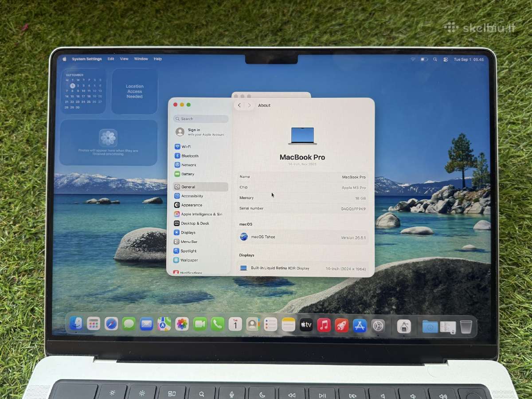532x399 pixels.
Task: Open Displays settings in sidebar
Action: pos(201,233)
